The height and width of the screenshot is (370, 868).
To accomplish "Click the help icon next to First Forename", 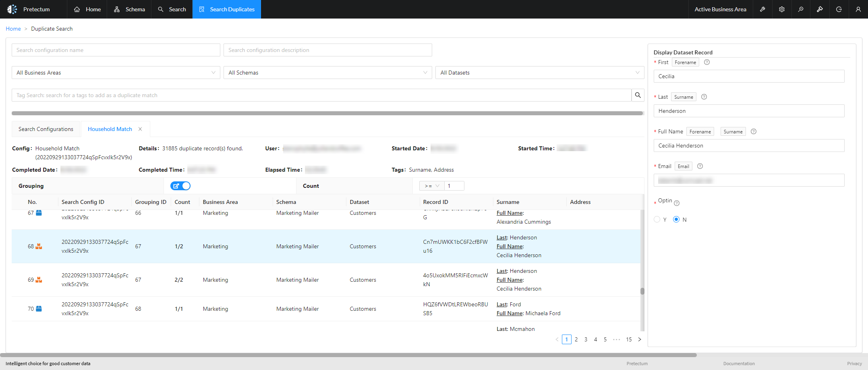I will [x=707, y=62].
